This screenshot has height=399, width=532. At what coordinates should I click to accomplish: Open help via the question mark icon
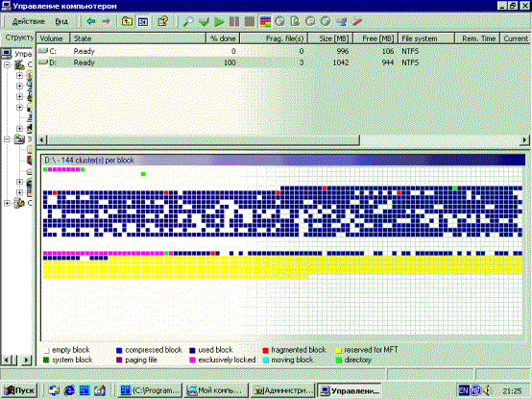click(x=163, y=22)
